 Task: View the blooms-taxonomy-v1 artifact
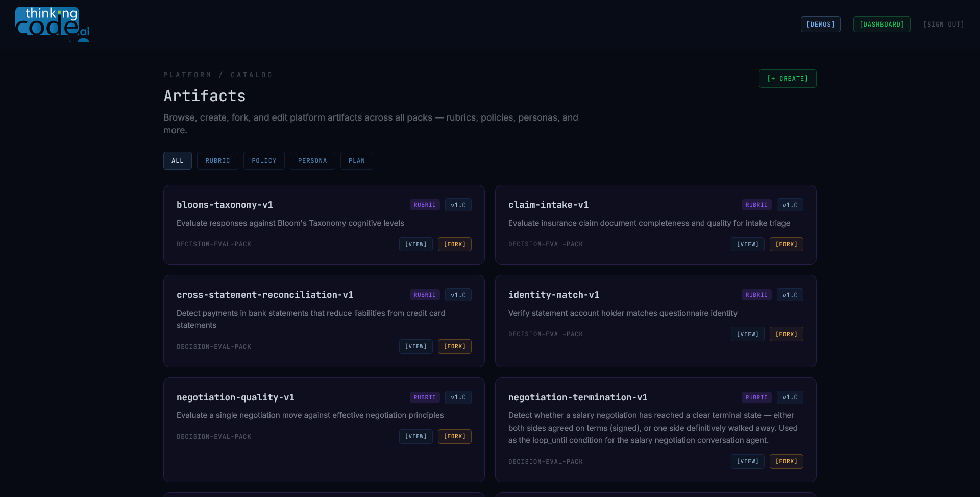click(416, 244)
